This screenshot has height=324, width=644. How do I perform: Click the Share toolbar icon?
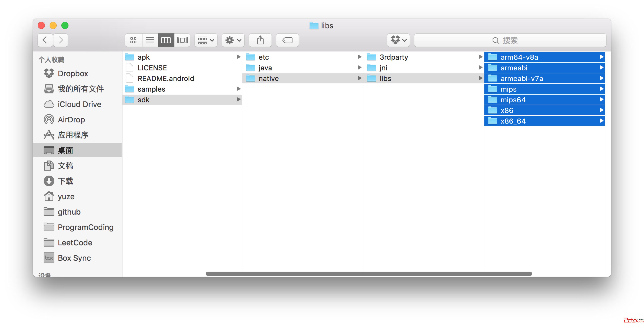point(260,40)
